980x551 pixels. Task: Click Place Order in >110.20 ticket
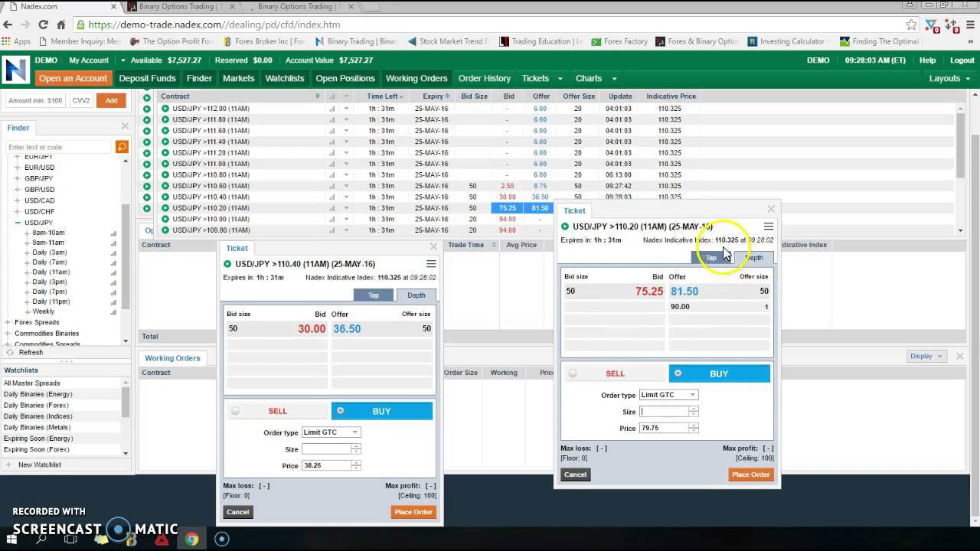(x=750, y=474)
